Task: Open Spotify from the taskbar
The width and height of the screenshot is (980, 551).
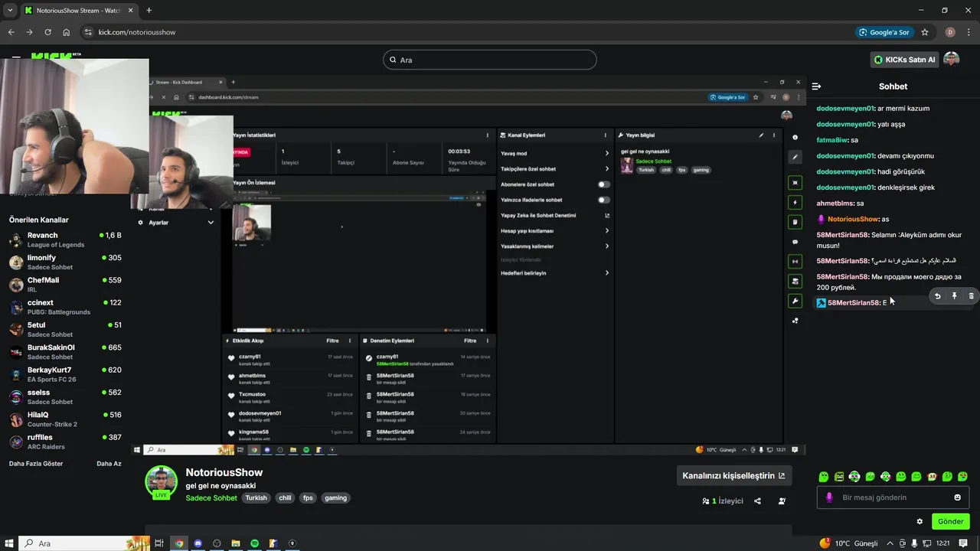Action: coord(254,543)
